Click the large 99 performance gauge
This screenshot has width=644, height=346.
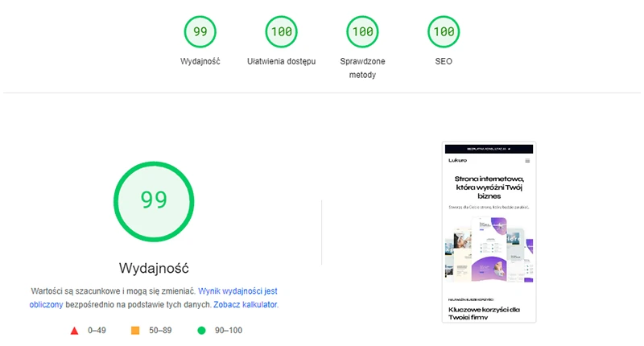pos(154,200)
